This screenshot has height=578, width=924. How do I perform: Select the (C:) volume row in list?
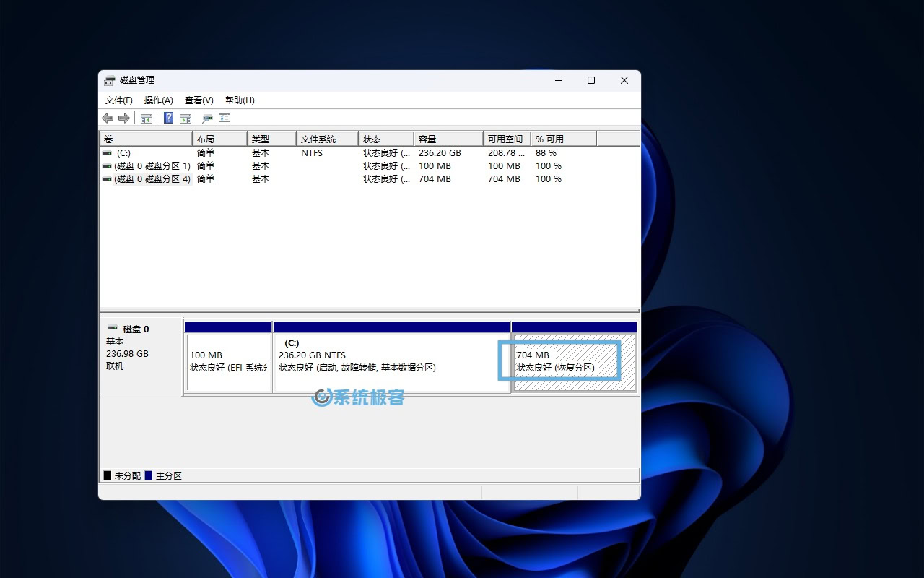(x=123, y=153)
